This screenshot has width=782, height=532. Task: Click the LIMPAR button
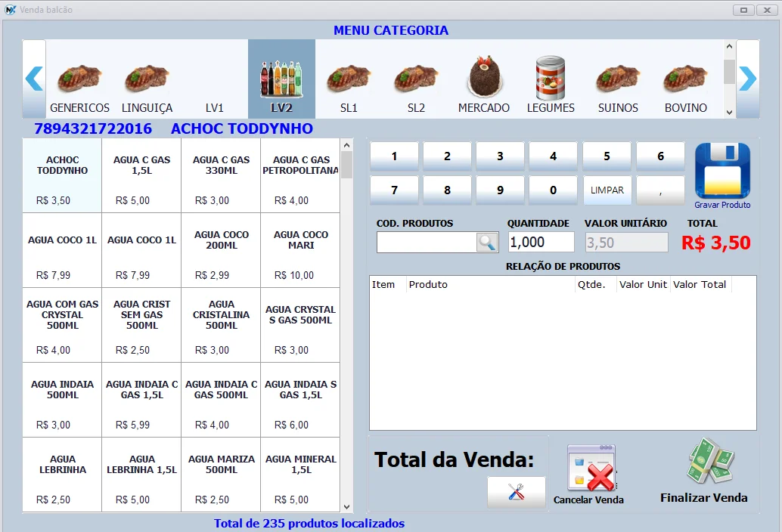[607, 190]
